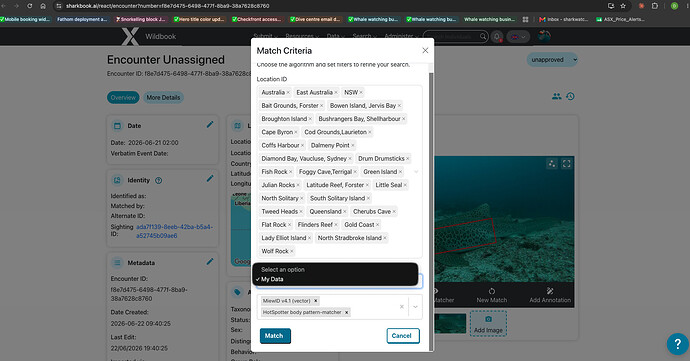Choose My Data option
The image size is (690, 361).
pos(335,279)
